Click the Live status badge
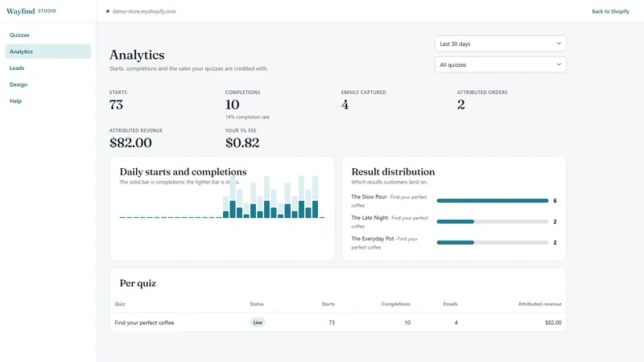Screen dimensions: 644x362 [258, 323]
